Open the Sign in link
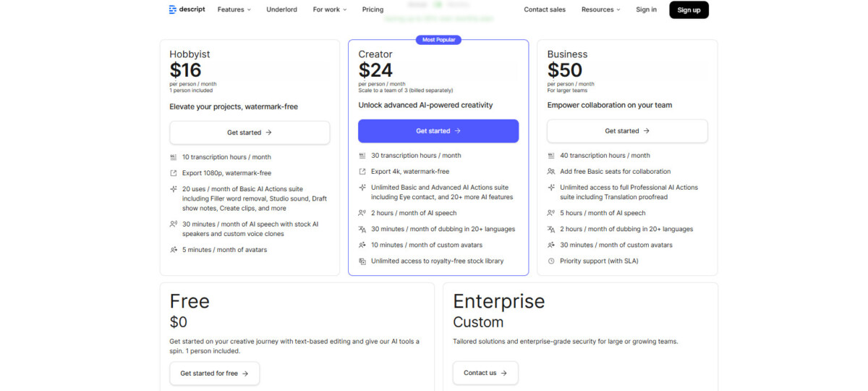 click(x=647, y=9)
